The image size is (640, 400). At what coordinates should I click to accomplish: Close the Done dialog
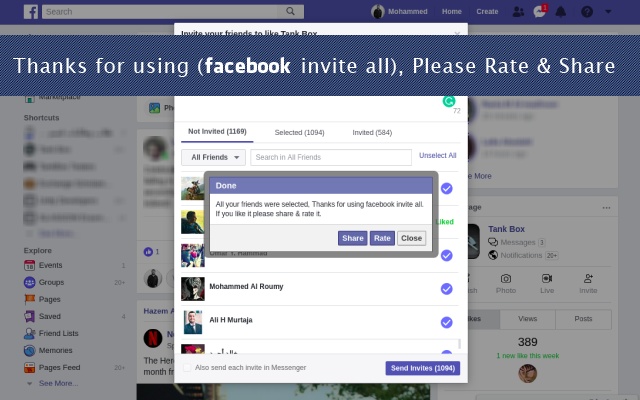411,238
